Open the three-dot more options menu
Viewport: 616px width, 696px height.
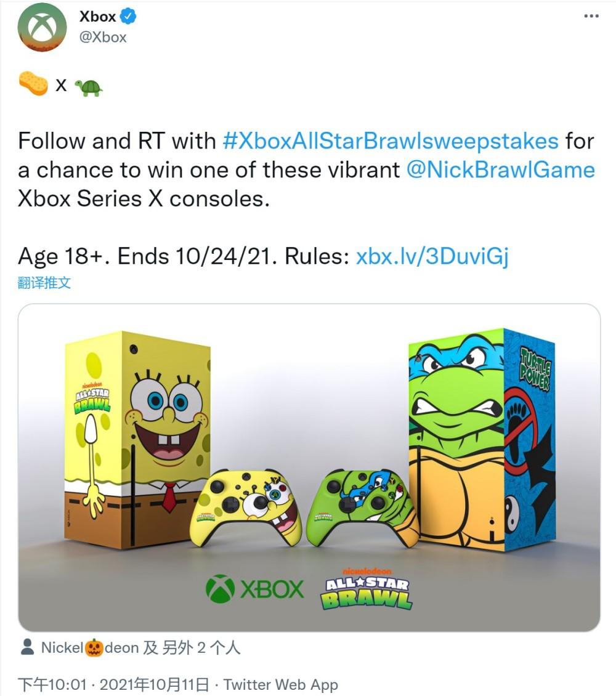pos(591,17)
